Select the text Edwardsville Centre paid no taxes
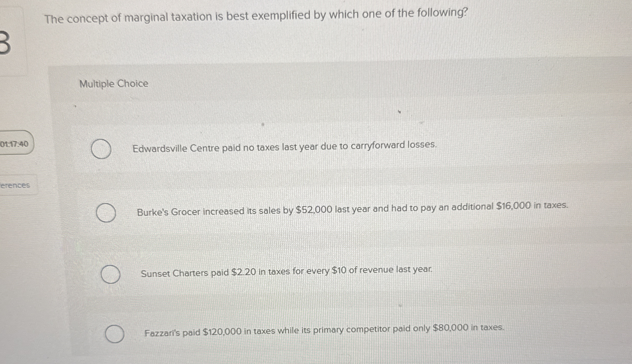Image resolution: width=632 pixels, height=364 pixels. [x=285, y=147]
